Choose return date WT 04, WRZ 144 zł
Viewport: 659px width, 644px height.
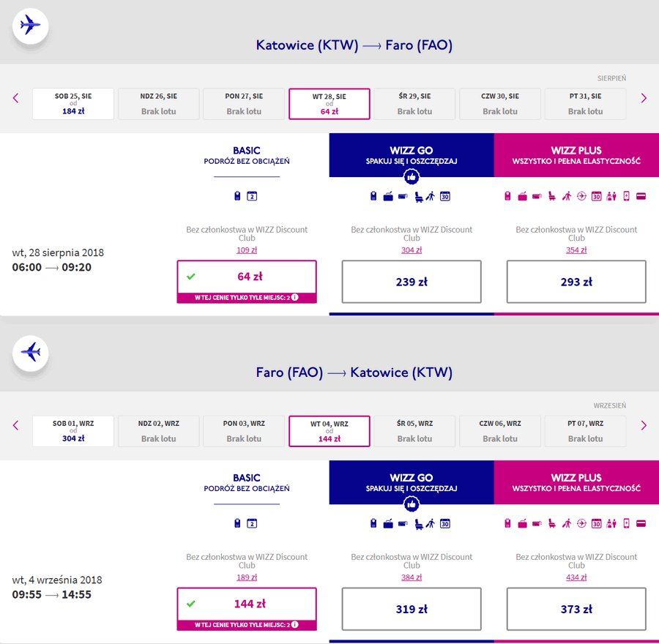pyautogui.click(x=329, y=431)
